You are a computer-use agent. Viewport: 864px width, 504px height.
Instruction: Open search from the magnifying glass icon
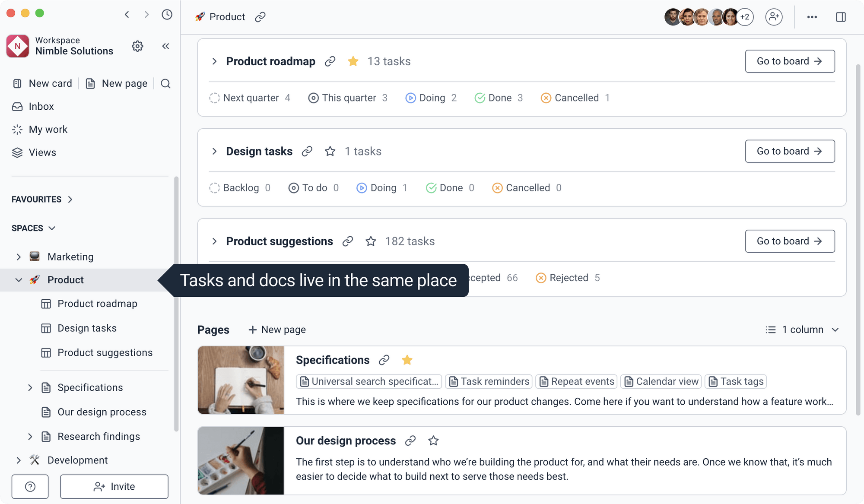(165, 83)
